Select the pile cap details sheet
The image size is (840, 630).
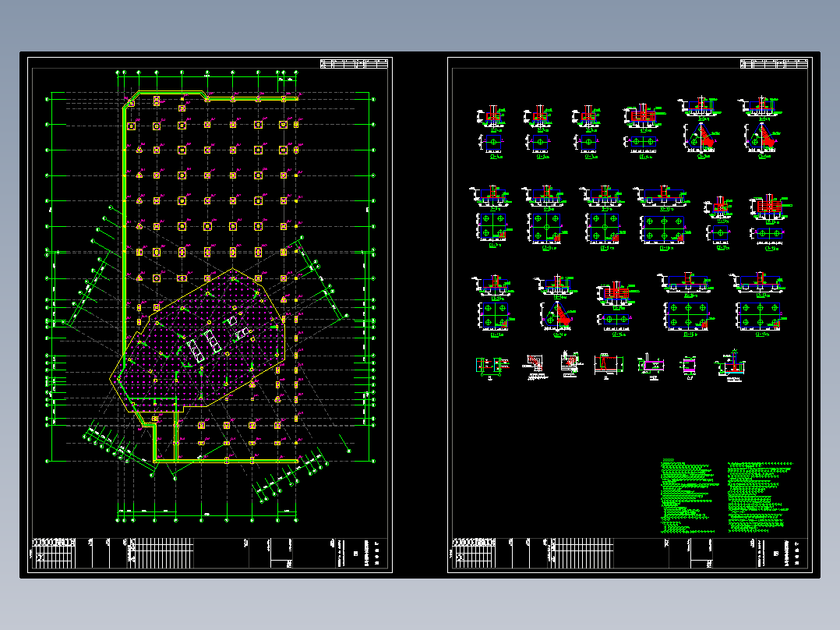click(630, 315)
